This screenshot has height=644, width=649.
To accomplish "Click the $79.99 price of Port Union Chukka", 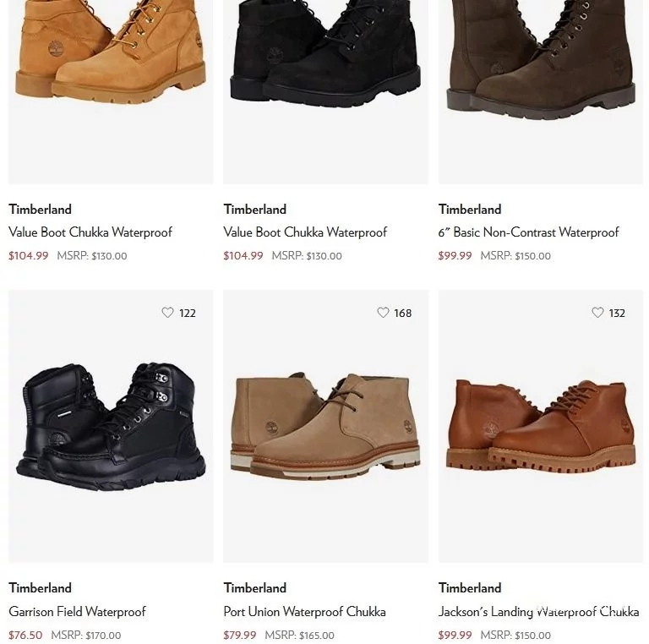I will pyautogui.click(x=240, y=635).
